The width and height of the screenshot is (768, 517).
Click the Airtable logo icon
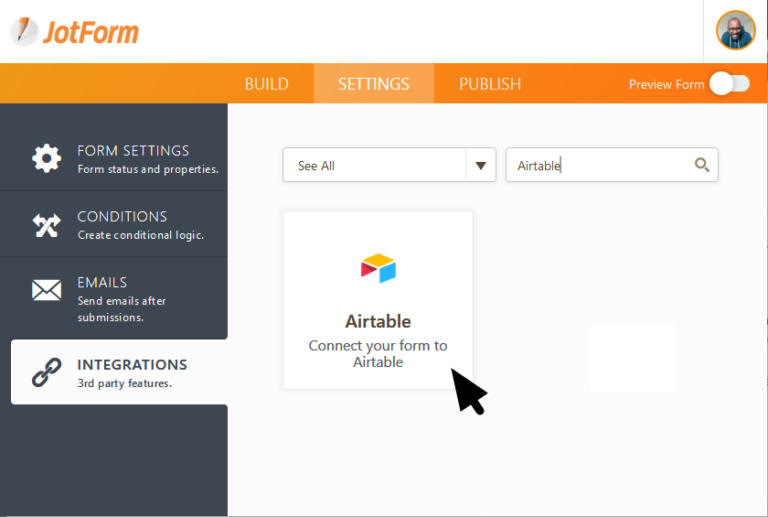378,268
